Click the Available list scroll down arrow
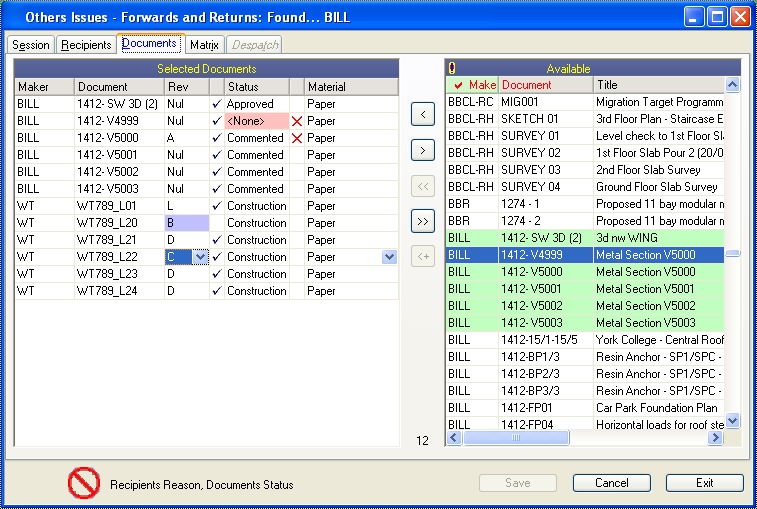 pos(732,420)
